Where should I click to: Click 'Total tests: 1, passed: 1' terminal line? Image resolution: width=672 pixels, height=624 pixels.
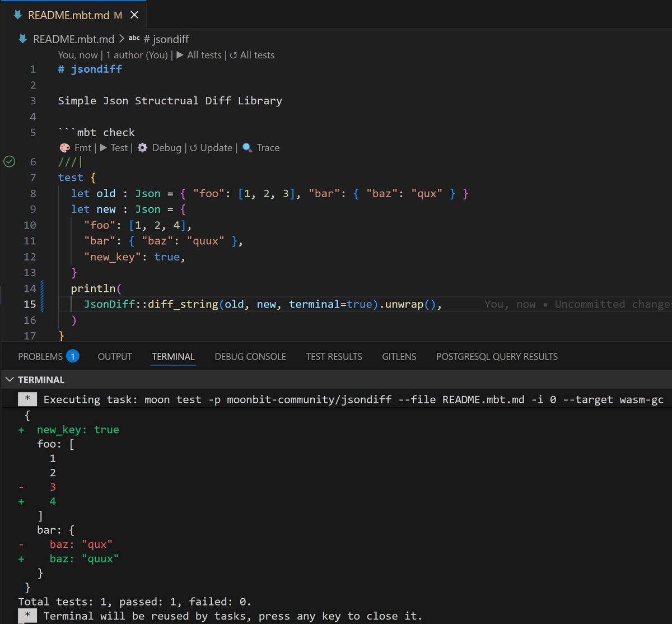point(134,602)
